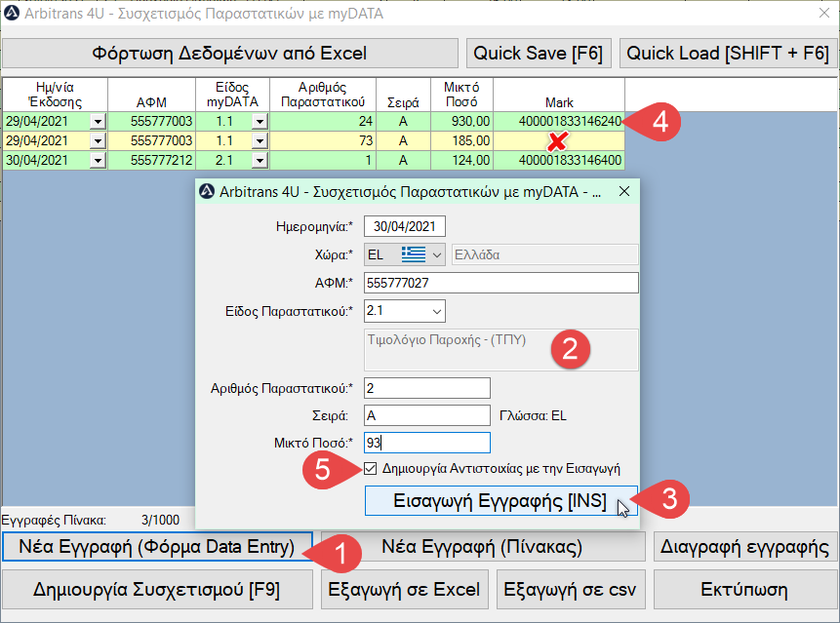
Task: Open myDATA type dropdown for invoice 73 row
Action: coord(260,140)
